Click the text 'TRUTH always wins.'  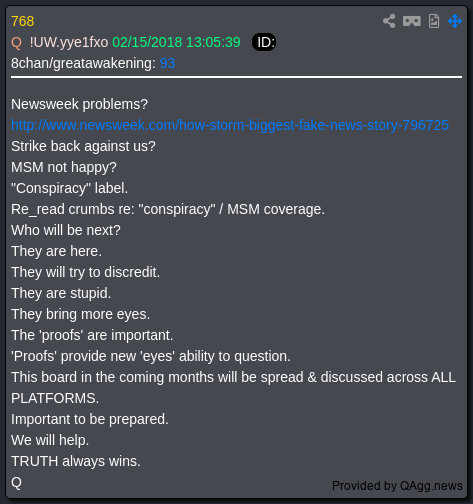tap(76, 461)
